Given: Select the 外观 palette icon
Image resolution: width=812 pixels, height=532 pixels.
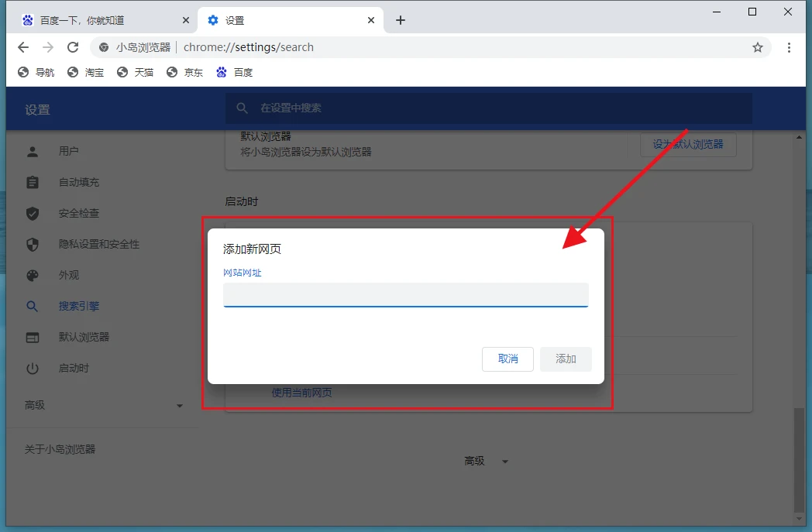Looking at the screenshot, I should point(33,276).
